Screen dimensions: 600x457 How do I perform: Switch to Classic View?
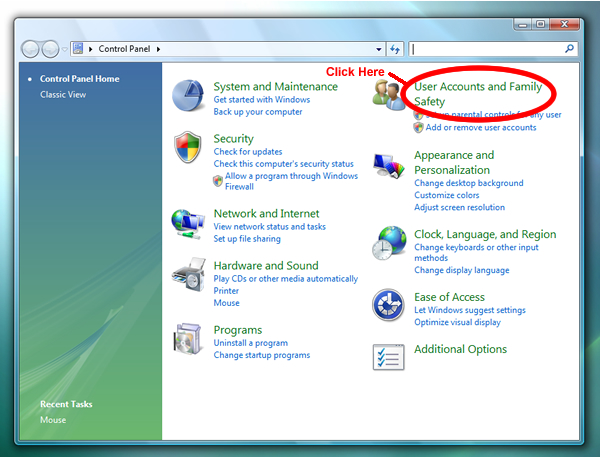[x=63, y=95]
